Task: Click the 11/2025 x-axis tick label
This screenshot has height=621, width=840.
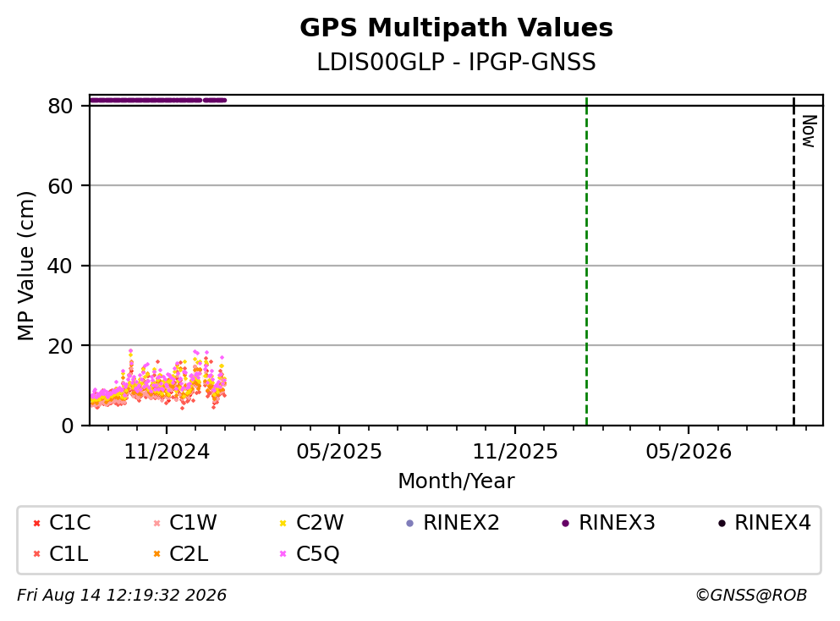Action: point(515,452)
